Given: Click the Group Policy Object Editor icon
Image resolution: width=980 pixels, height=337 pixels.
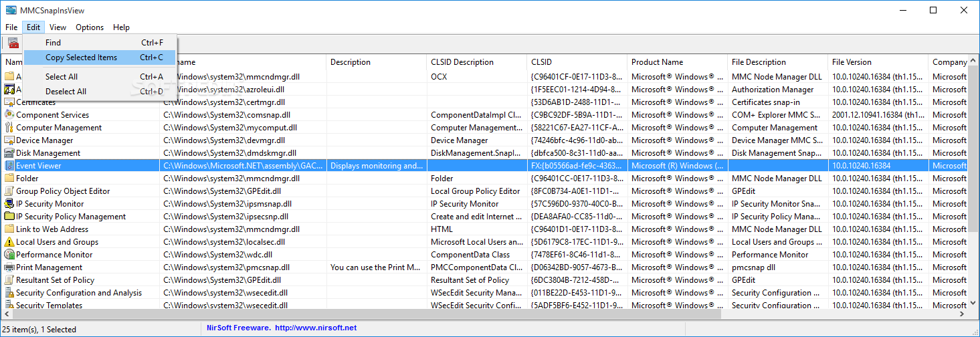Looking at the screenshot, I should click(x=9, y=191).
